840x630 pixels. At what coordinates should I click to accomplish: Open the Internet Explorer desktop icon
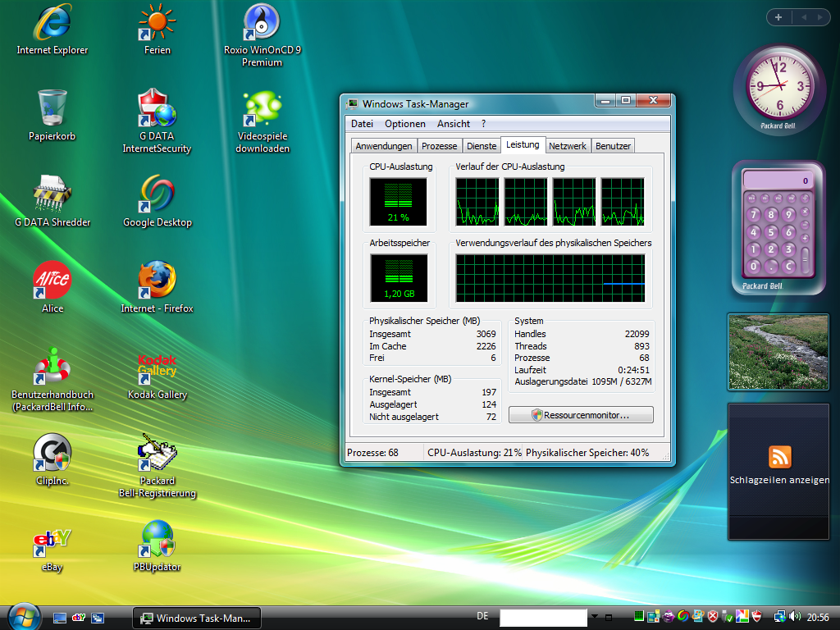pyautogui.click(x=52, y=30)
